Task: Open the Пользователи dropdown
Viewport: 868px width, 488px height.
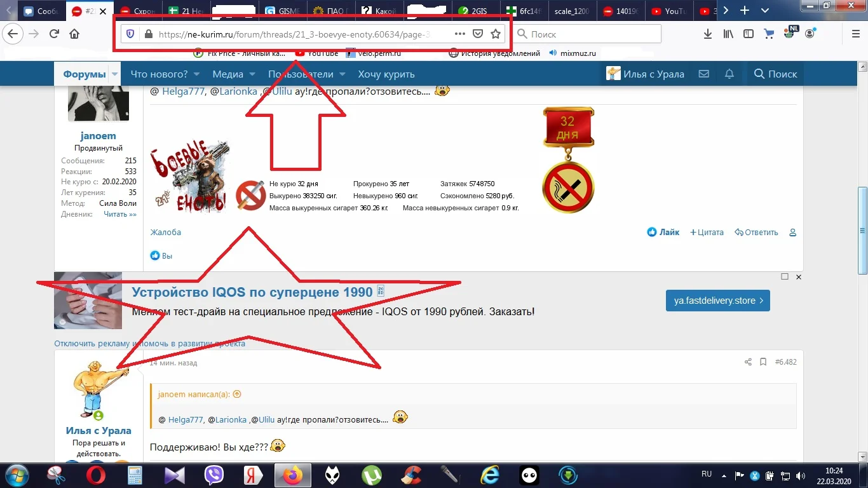Action: tap(300, 74)
